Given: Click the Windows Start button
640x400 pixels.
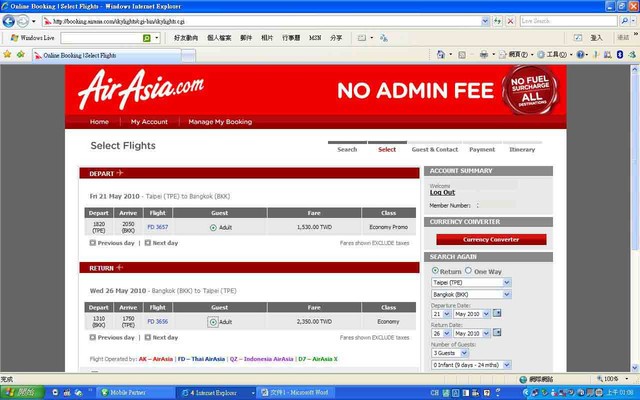Looking at the screenshot, I should click(x=22, y=393).
